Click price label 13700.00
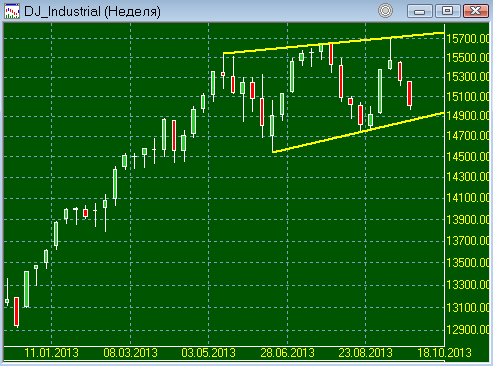This screenshot has width=493, height=366. tap(468, 240)
